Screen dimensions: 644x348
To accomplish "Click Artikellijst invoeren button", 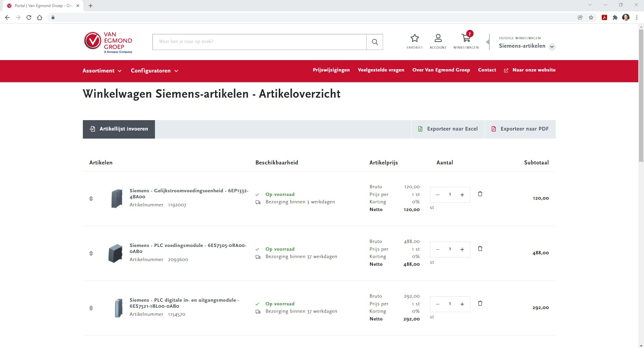I will point(119,129).
